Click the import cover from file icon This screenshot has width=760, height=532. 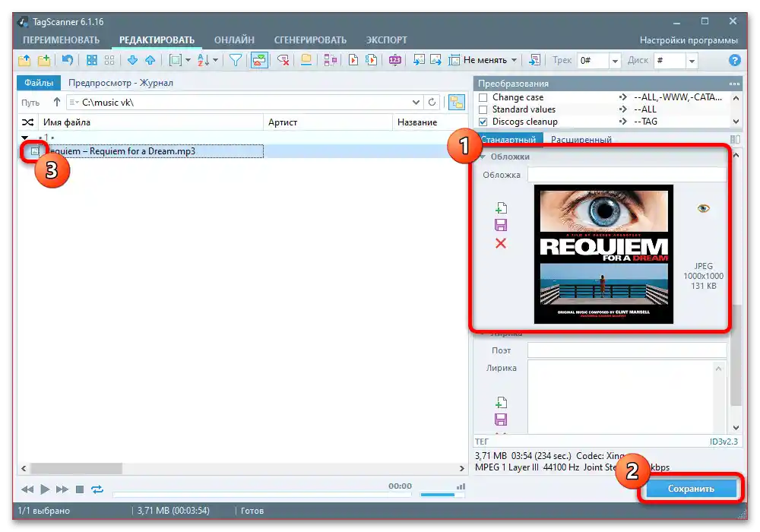419,60
